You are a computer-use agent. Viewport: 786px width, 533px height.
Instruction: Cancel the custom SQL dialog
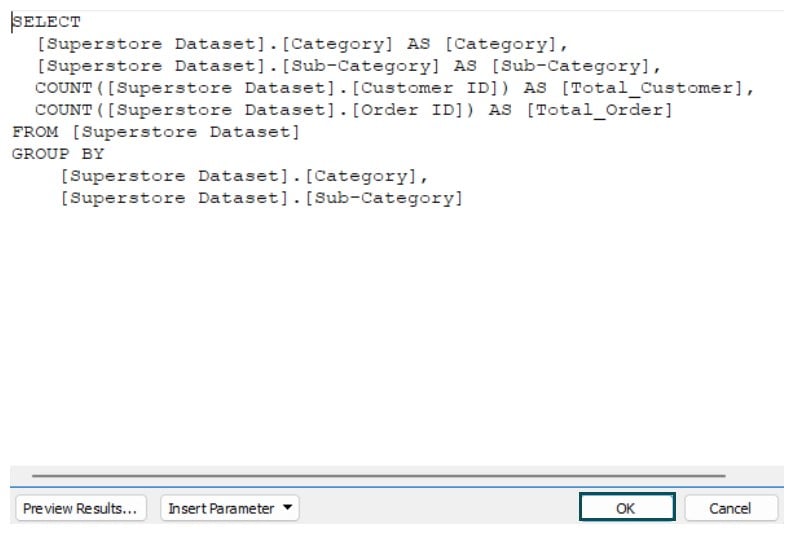730,508
